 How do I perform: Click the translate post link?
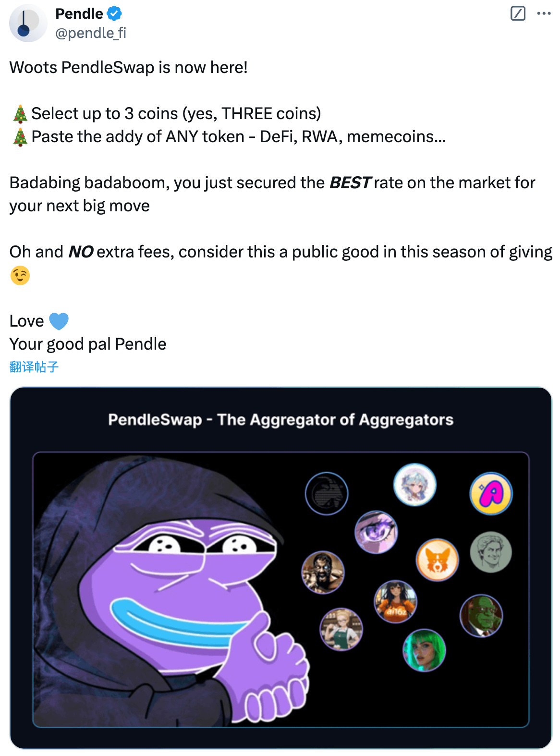tap(34, 367)
